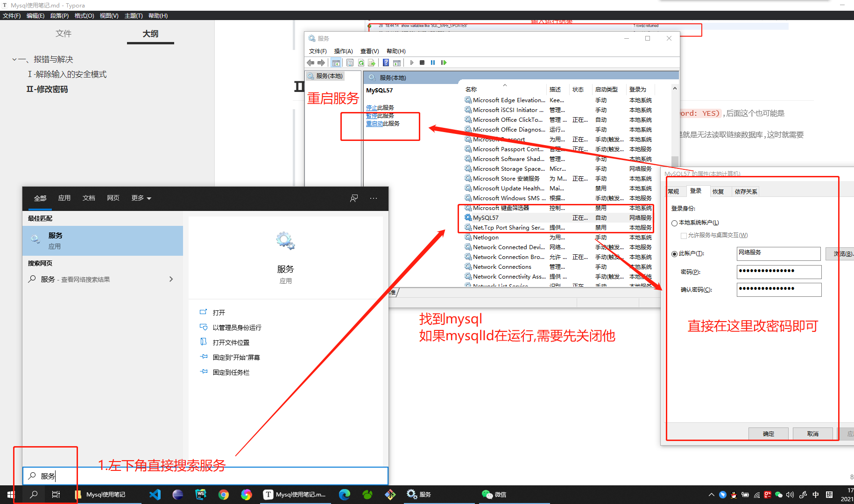The height and width of the screenshot is (504, 854).
Task: Open the three-dots options in search panel
Action: tap(374, 198)
